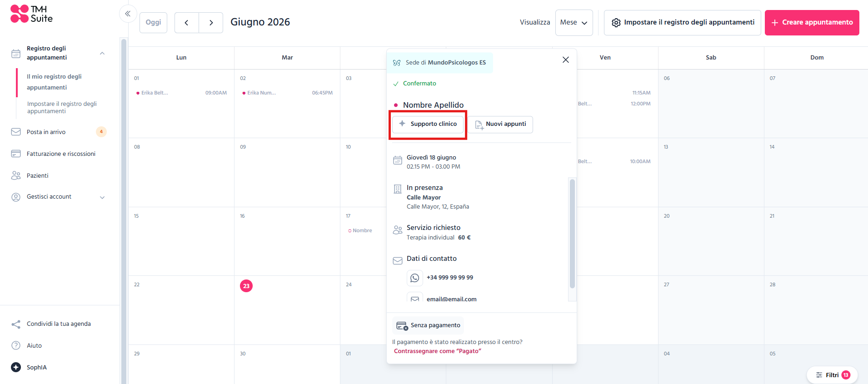Click the TMH Suite logo

[x=31, y=14]
